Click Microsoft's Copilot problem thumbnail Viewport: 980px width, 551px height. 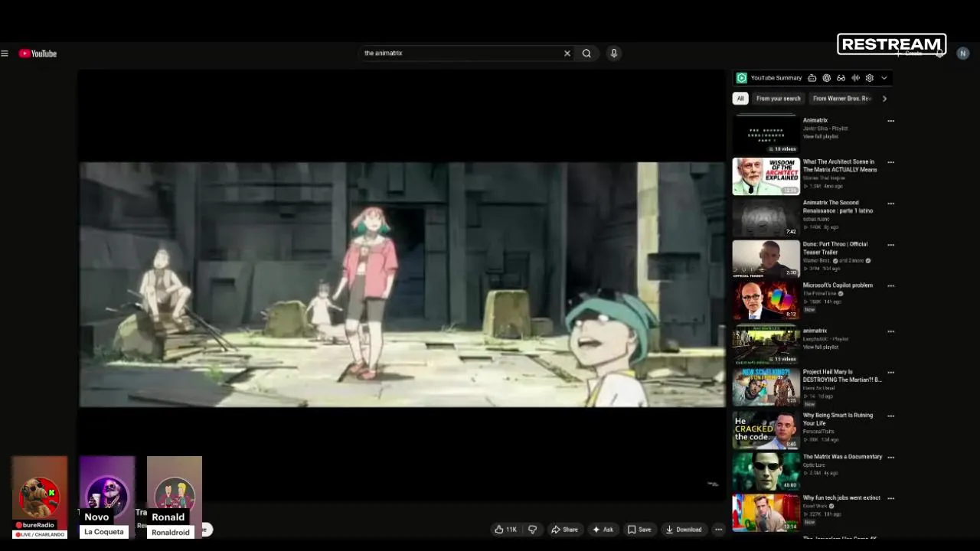pyautogui.click(x=766, y=300)
